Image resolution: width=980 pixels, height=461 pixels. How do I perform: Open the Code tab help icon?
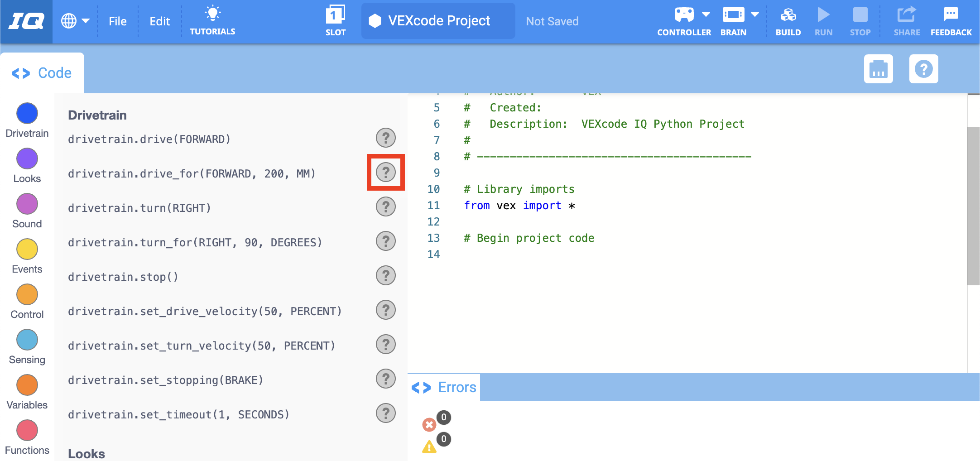tap(924, 69)
